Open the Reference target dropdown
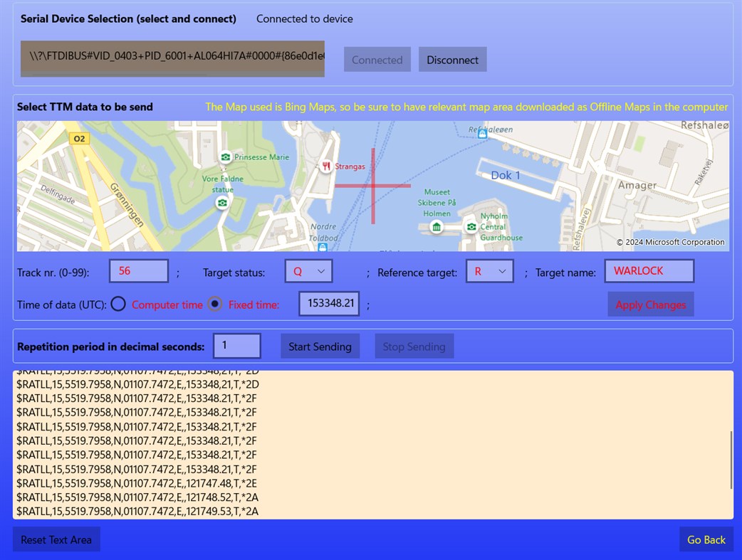This screenshot has width=742, height=560. (490, 272)
